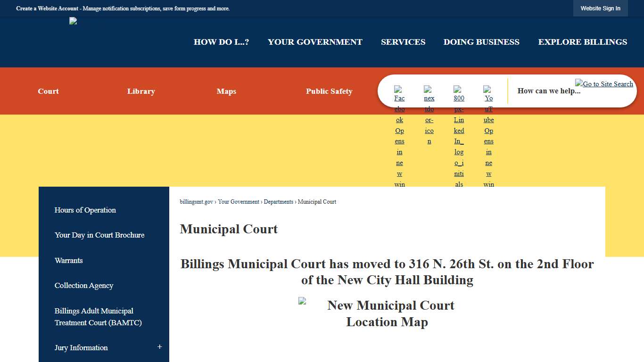Visit the Hours of Operation page
The width and height of the screenshot is (644, 362).
[x=85, y=210]
